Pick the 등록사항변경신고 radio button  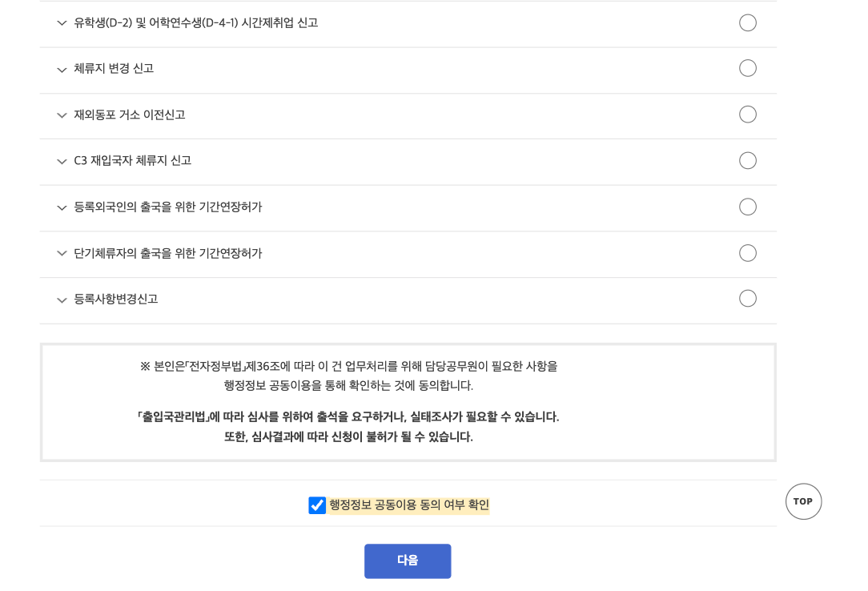(x=747, y=299)
